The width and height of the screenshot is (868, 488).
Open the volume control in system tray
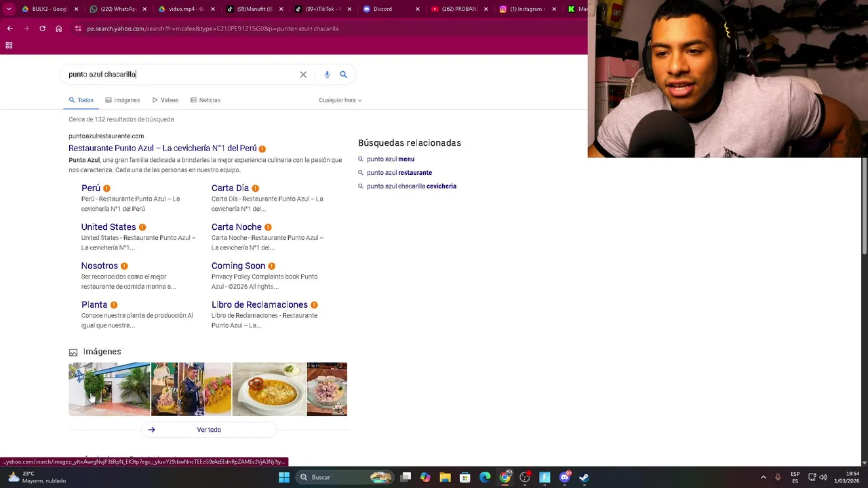823,477
